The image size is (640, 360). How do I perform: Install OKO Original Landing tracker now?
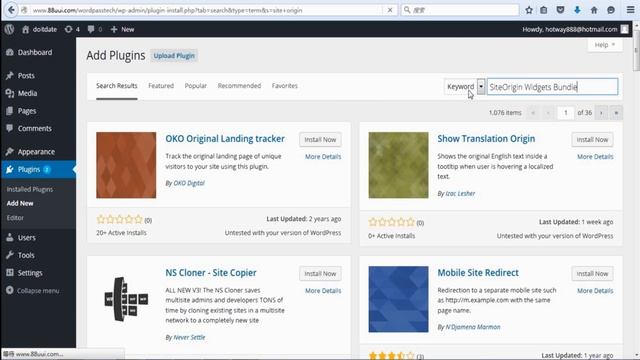320,140
